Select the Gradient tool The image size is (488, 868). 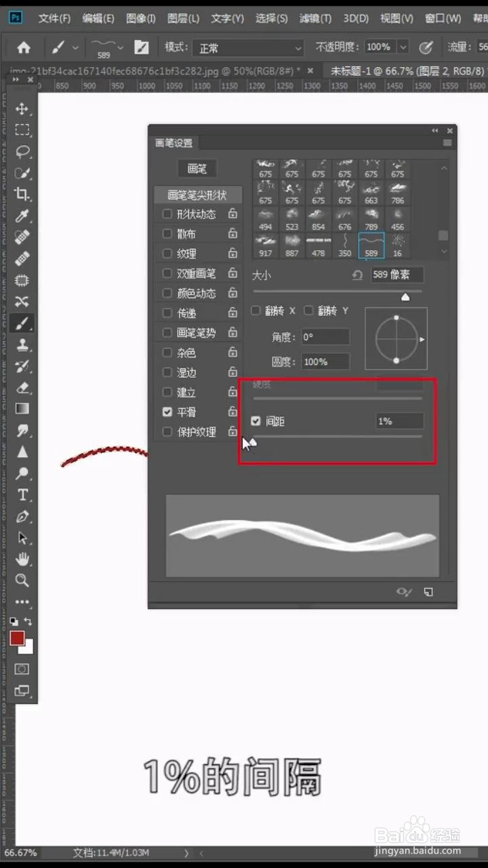pyautogui.click(x=22, y=409)
